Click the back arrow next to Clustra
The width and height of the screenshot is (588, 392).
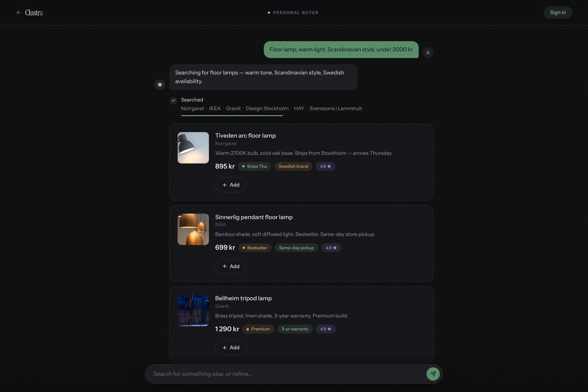(19, 13)
